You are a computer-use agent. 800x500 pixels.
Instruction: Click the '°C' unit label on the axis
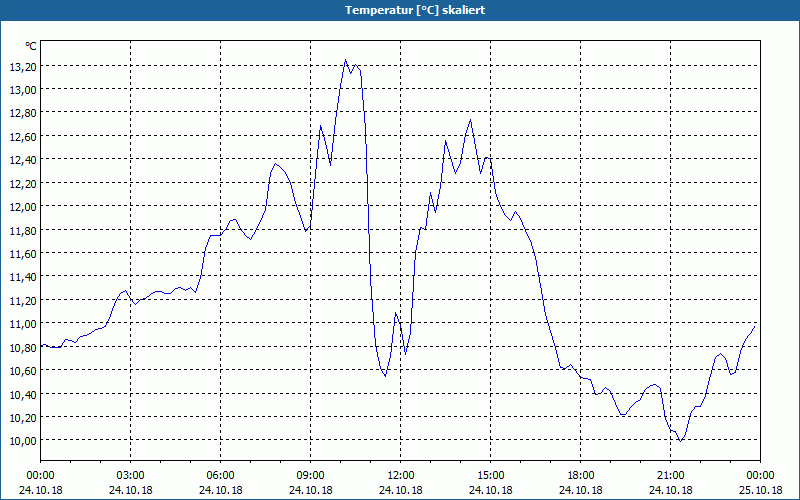tap(31, 46)
